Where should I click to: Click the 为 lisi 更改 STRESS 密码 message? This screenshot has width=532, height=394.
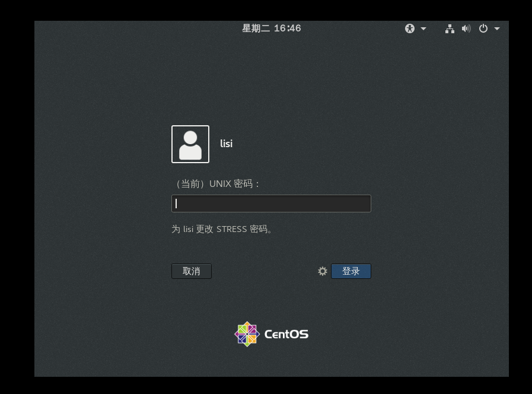pos(222,229)
